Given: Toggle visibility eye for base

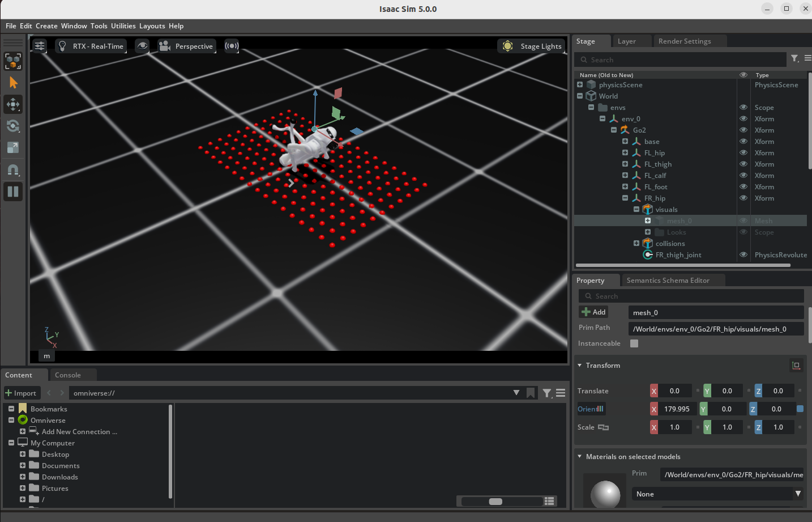Looking at the screenshot, I should (x=743, y=141).
